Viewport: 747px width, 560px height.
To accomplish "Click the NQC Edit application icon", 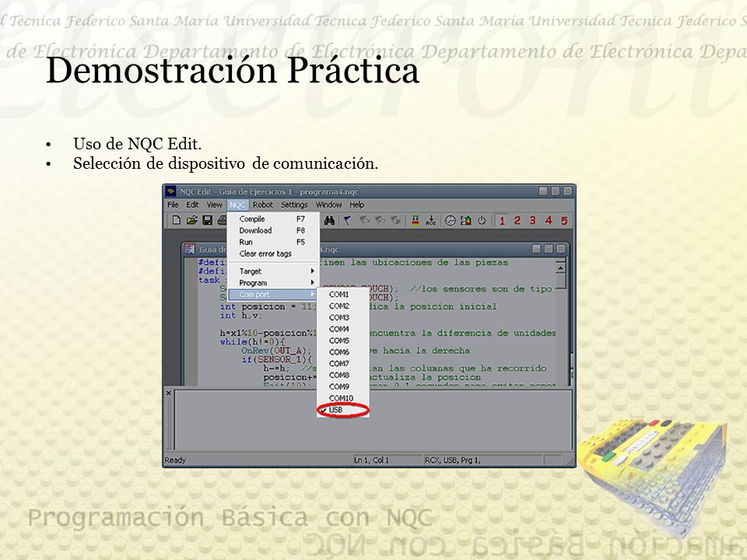I will 170,191.
